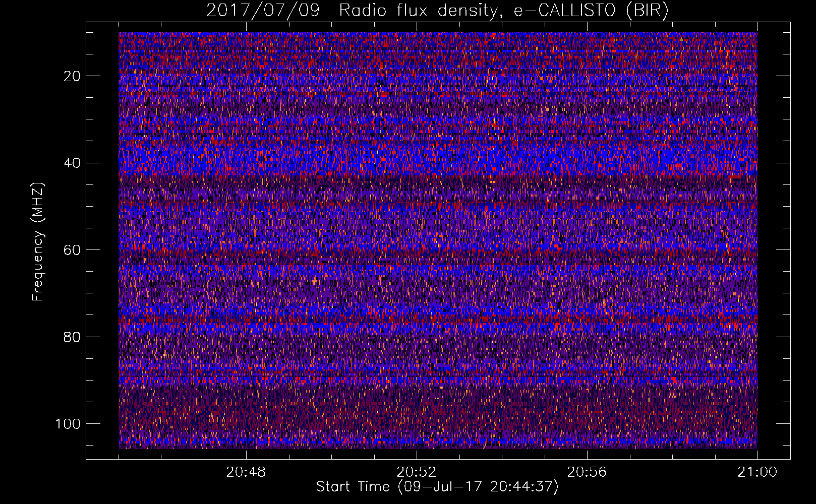Image resolution: width=816 pixels, height=504 pixels.
Task: Click the 20:56 time tick label
Action: [587, 472]
